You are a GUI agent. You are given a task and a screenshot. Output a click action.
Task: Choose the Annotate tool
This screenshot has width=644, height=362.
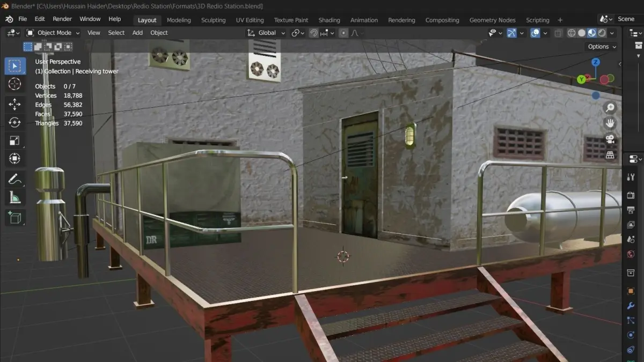click(x=14, y=179)
